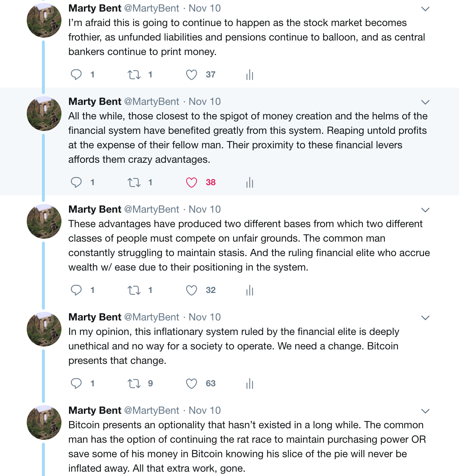
Task: Retweet the 'ruling financial elite' tweet
Action: click(x=134, y=290)
